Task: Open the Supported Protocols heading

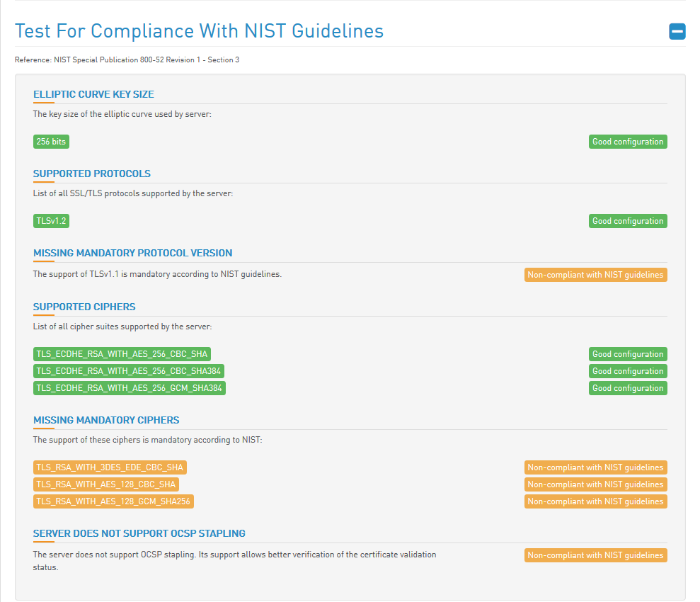Action: pos(91,174)
